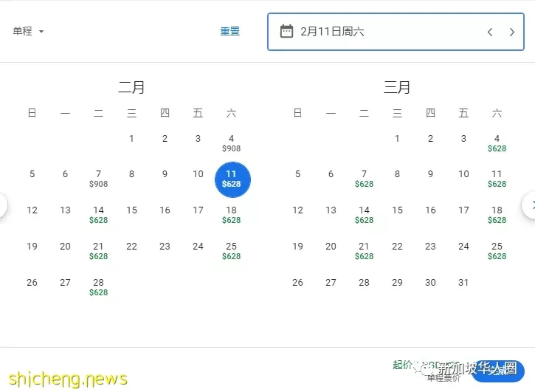Select February 25 priced $628
The image size is (535, 392).
[231, 251]
